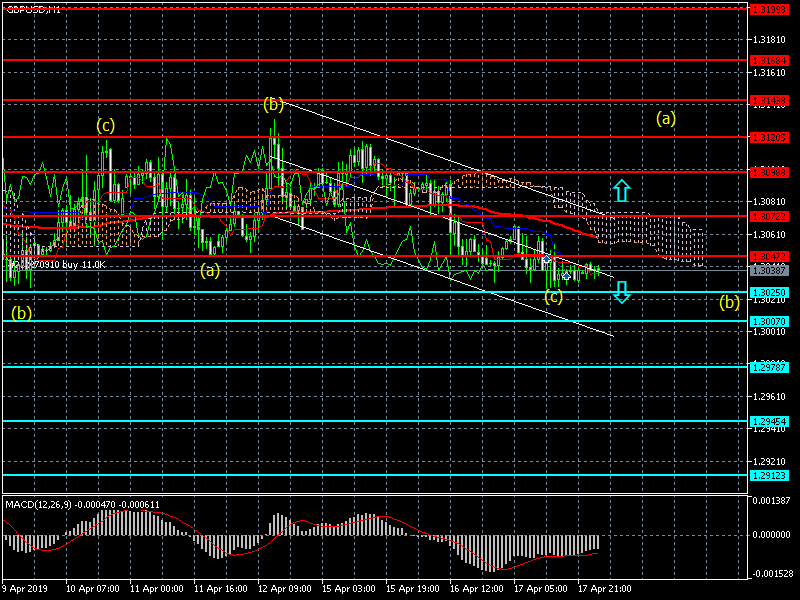Image resolution: width=800 pixels, height=600 pixels.
Task: Click the 1.29787 cyan price tag
Action: point(769,367)
